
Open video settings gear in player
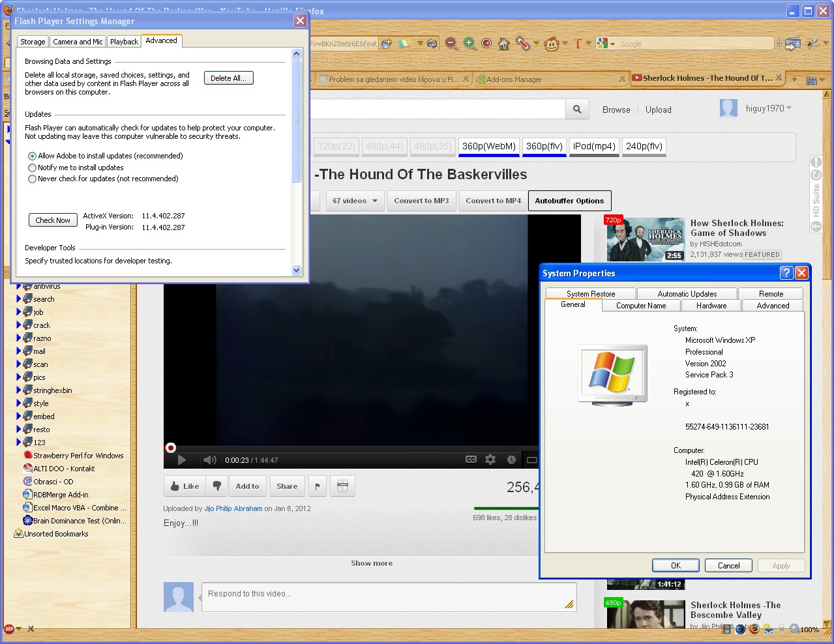[490, 460]
